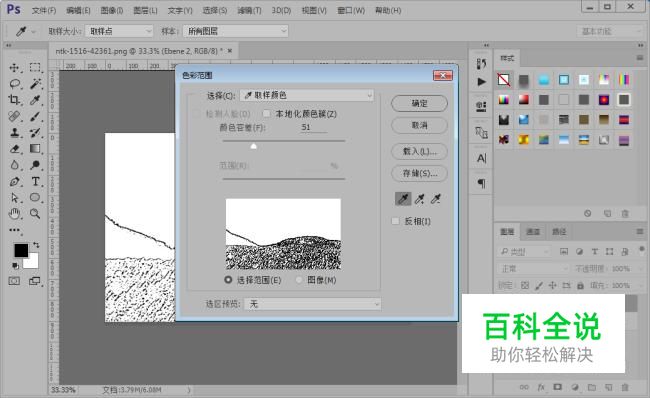Select the Type tool
This screenshot has width=650, height=398.
[x=35, y=181]
